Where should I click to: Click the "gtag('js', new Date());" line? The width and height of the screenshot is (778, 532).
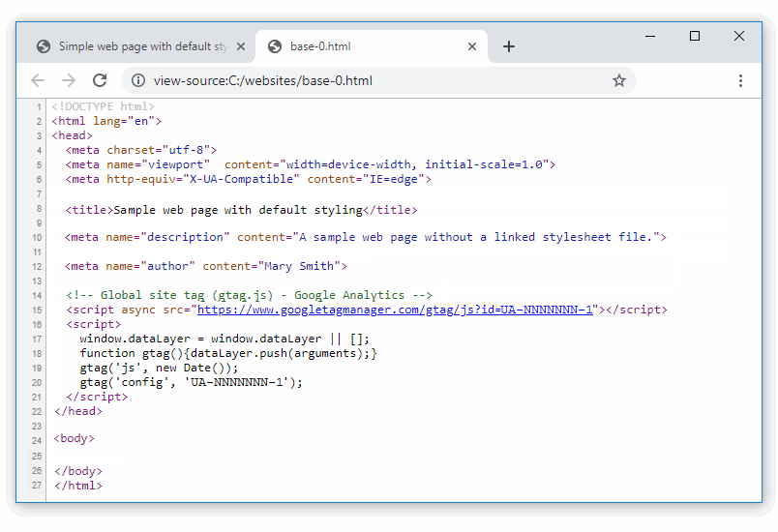point(159,368)
